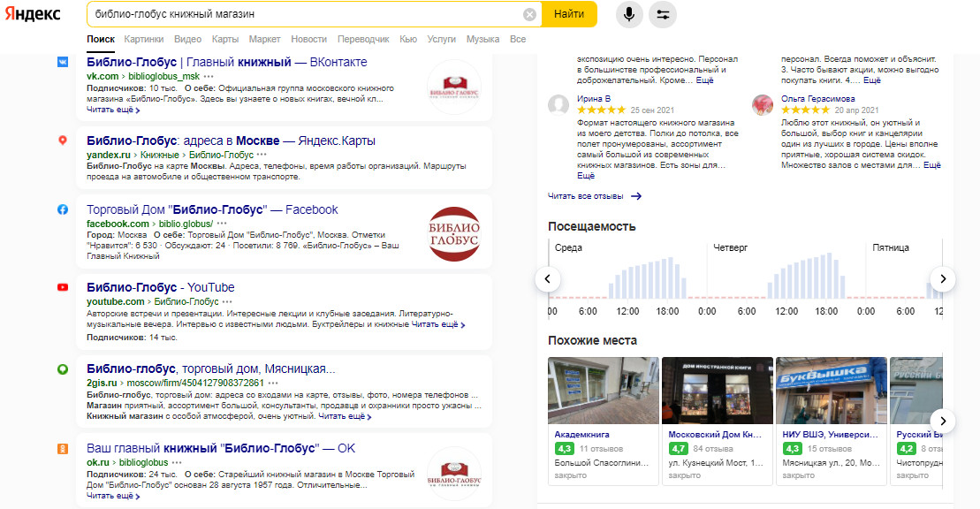Switch to the Видео tab

pos(187,39)
